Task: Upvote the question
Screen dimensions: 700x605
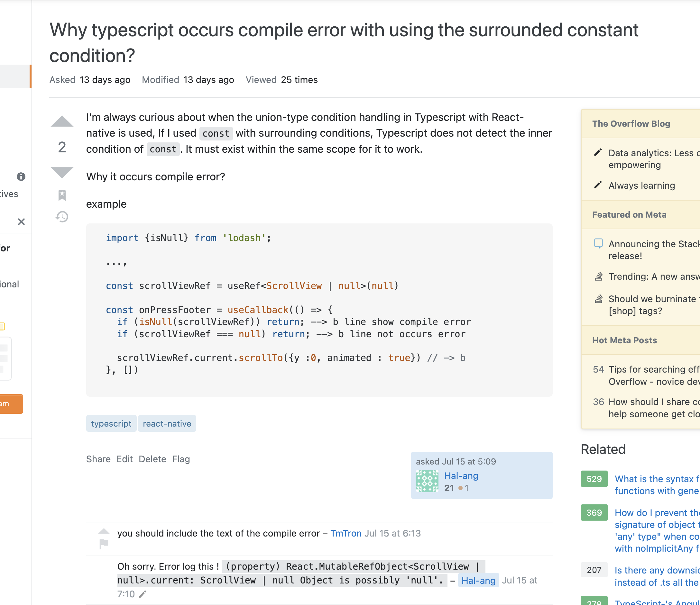Action: click(x=62, y=122)
